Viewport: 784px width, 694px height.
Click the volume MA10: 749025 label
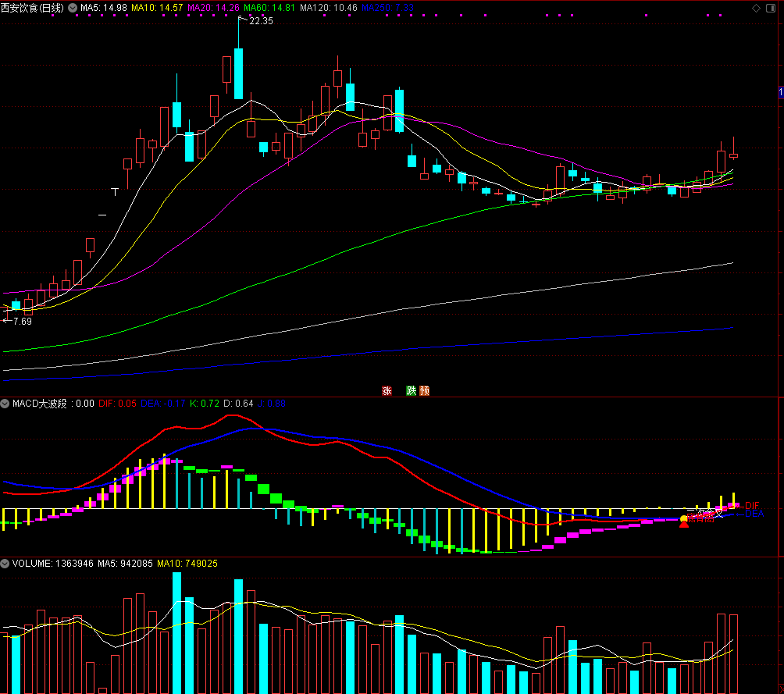(187, 564)
